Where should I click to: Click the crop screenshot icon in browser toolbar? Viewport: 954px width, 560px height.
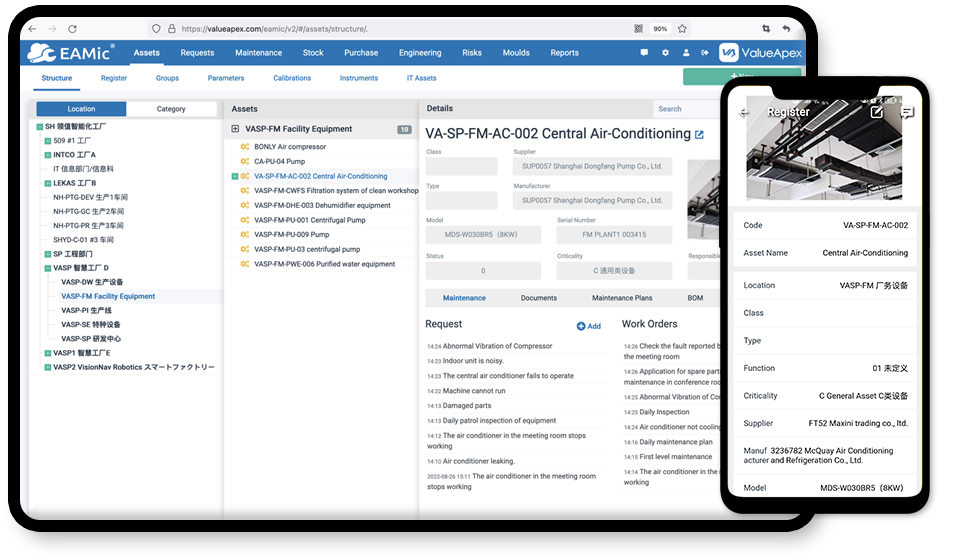pyautogui.click(x=766, y=29)
